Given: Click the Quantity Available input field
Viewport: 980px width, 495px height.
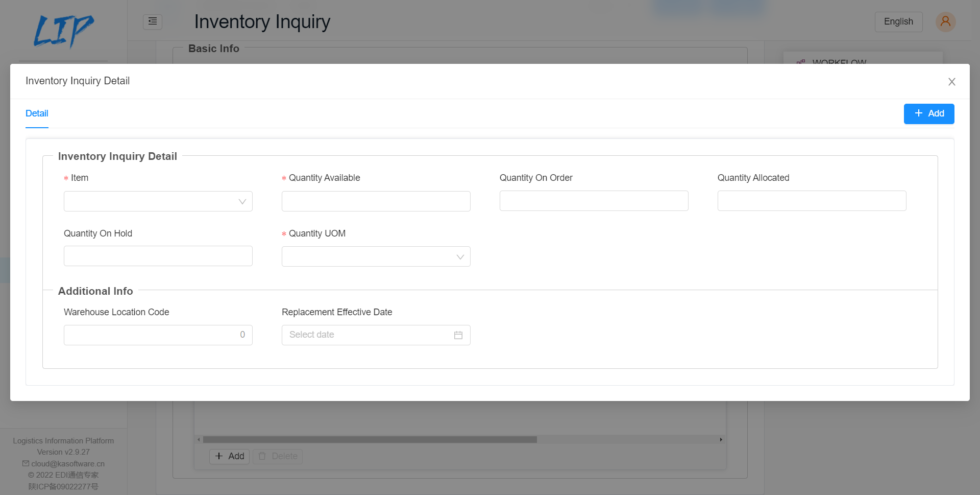Looking at the screenshot, I should pyautogui.click(x=376, y=201).
